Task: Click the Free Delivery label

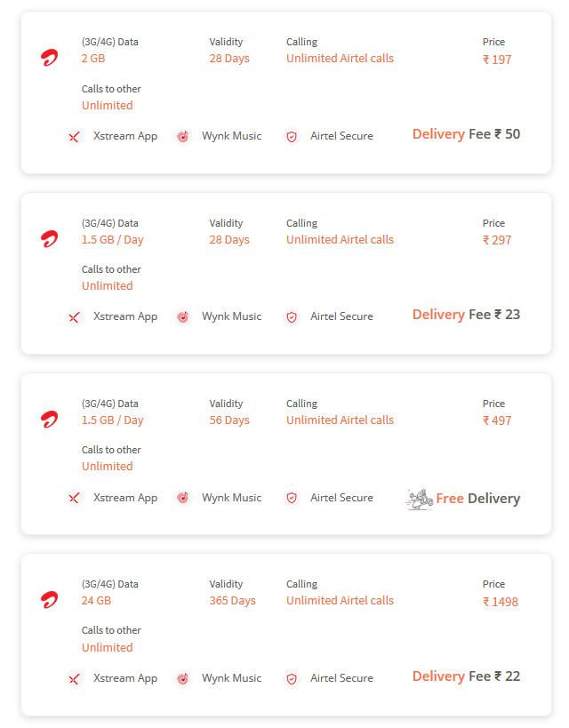Action: pyautogui.click(x=478, y=499)
